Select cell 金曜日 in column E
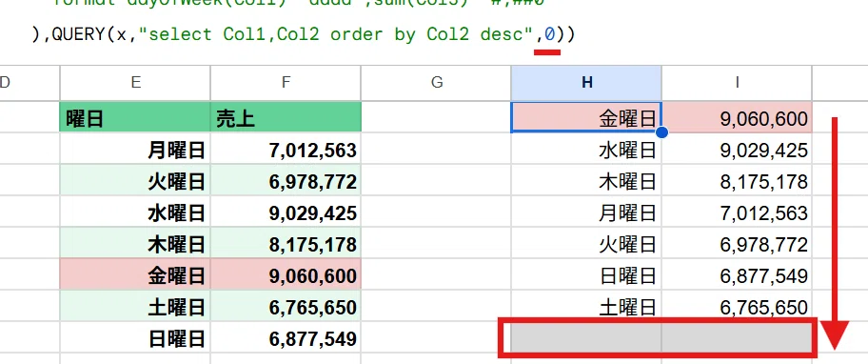The width and height of the screenshot is (868, 364). 135,275
